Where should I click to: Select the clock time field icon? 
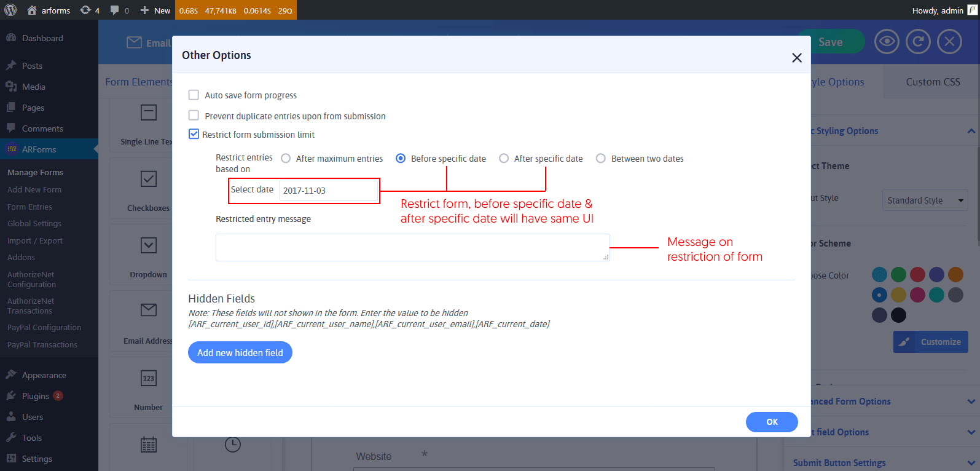click(x=233, y=445)
